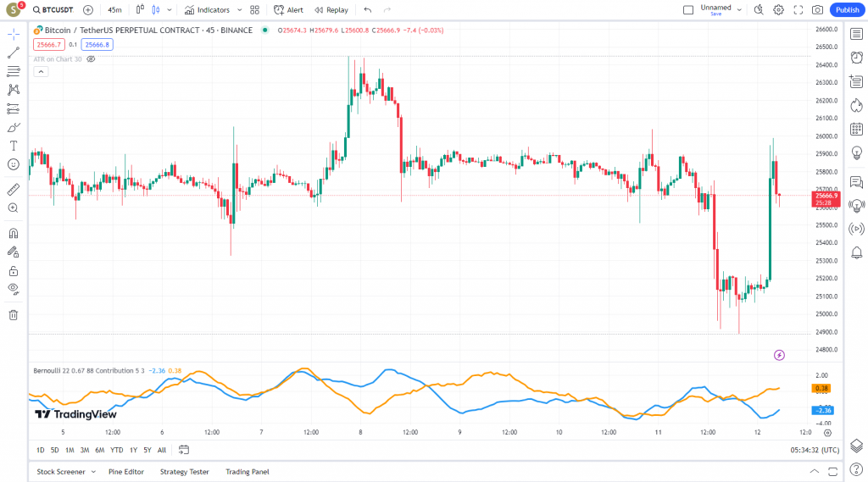The height and width of the screenshot is (482, 868).
Task: Select the 1D date range
Action: click(41, 450)
